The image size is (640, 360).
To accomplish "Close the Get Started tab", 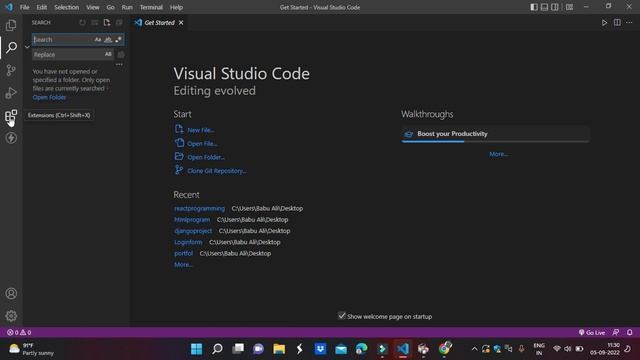I will click(181, 22).
